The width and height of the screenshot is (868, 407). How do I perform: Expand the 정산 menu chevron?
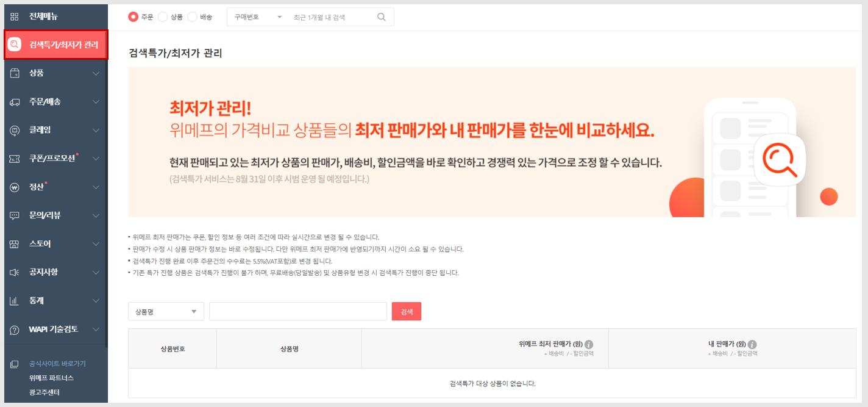[x=96, y=187]
